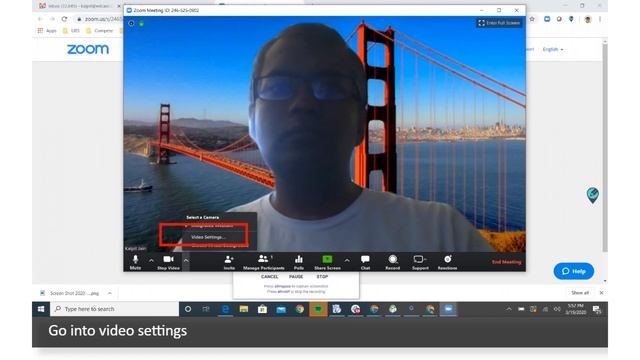This screenshot has width=640, height=360.
Task: Click CANCEL in the recorder popup
Action: [269, 277]
